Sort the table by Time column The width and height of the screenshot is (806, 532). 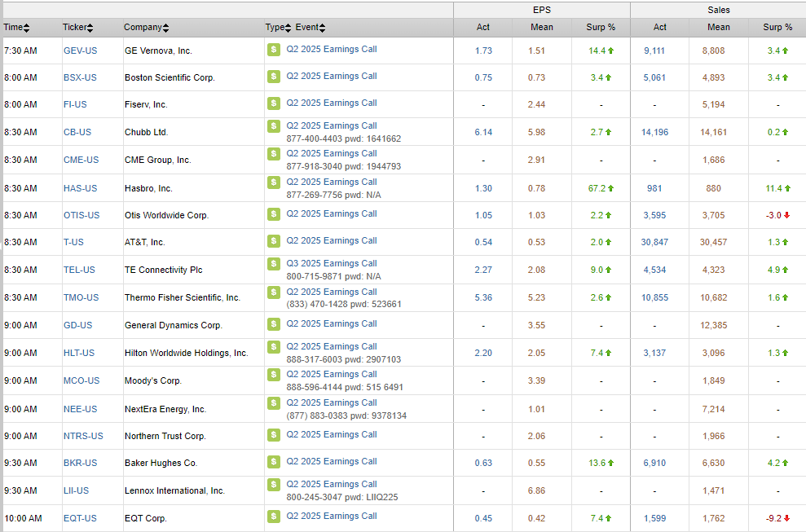[16, 27]
